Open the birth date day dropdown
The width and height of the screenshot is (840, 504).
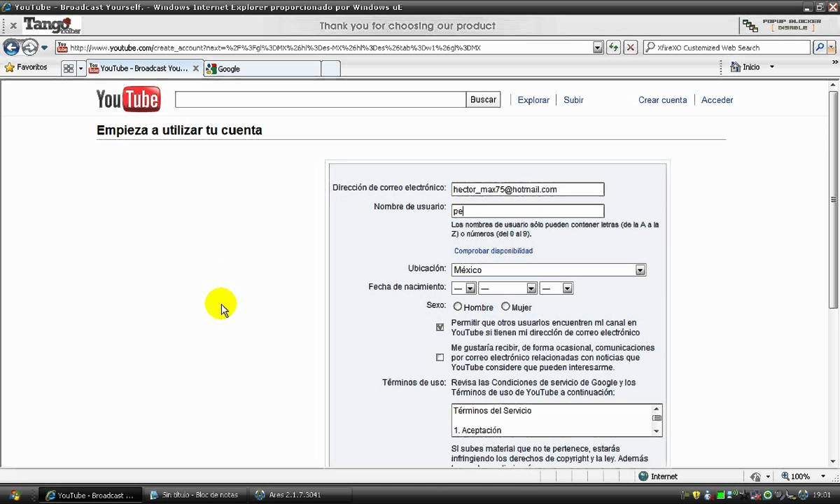point(463,288)
